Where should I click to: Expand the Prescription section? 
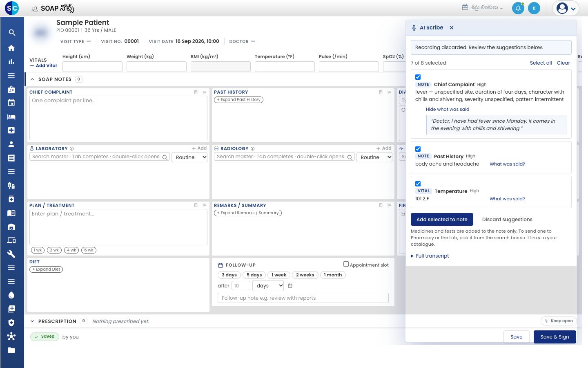click(x=32, y=321)
